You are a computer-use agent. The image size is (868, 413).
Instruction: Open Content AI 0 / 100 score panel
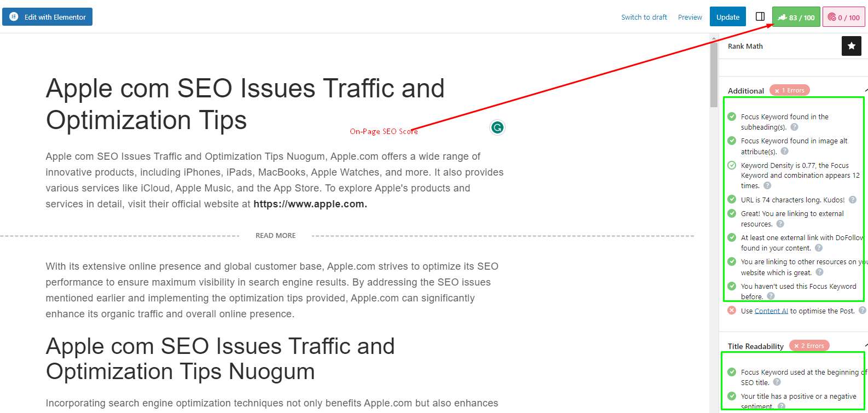point(844,17)
